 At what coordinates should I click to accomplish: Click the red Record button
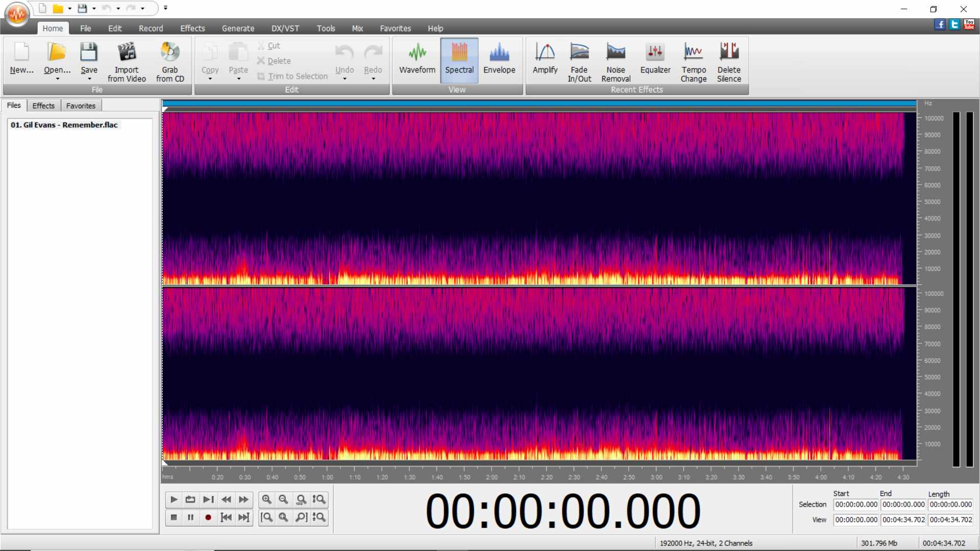208,517
